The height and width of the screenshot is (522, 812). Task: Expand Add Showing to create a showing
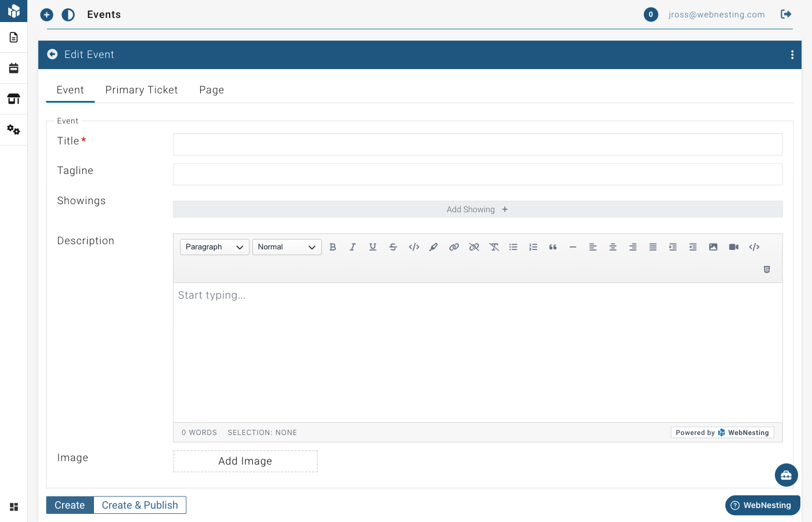pyautogui.click(x=477, y=209)
